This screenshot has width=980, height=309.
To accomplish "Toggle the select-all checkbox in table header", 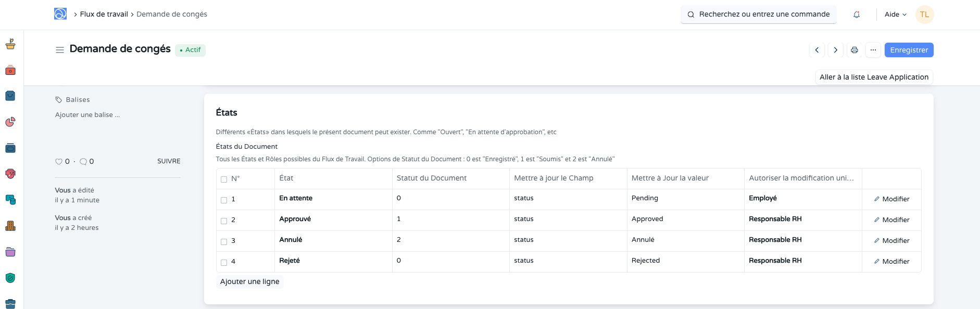I will pos(224,179).
